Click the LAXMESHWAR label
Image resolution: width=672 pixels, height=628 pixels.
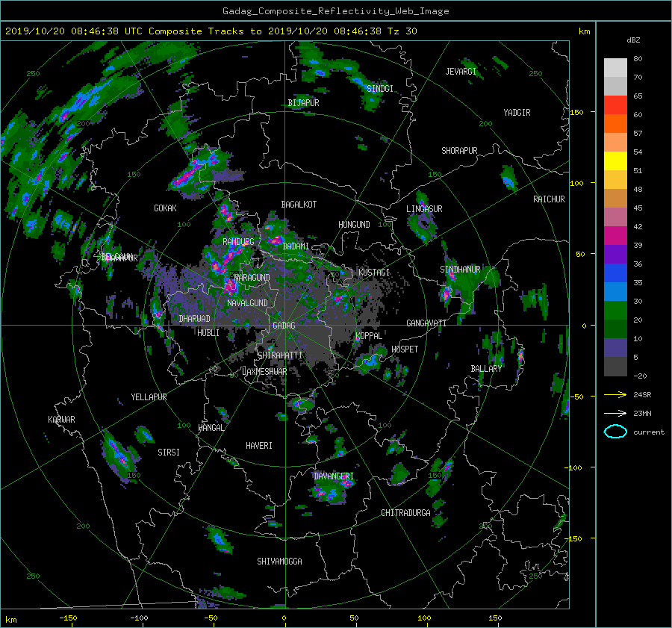[264, 372]
